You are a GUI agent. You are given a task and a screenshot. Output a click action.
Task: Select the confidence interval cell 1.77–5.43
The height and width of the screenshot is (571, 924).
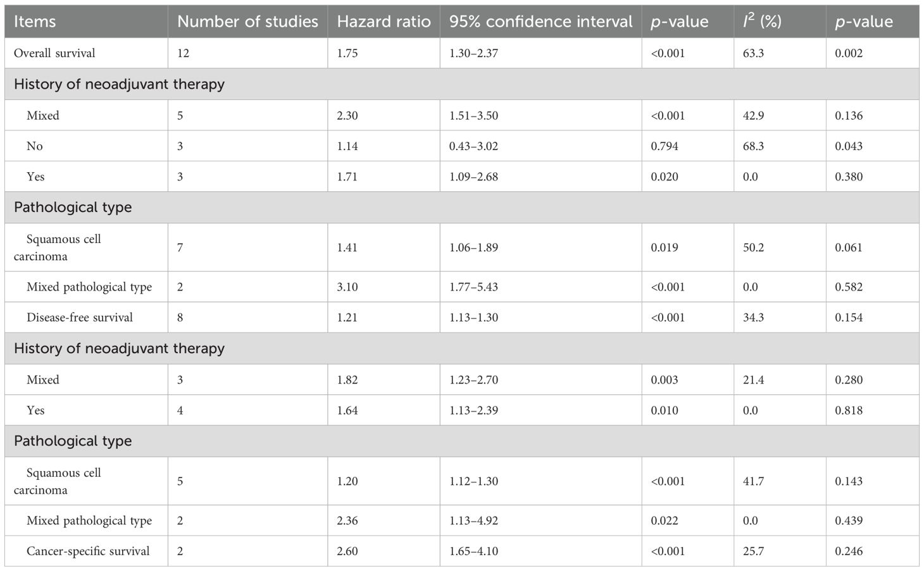tap(473, 287)
